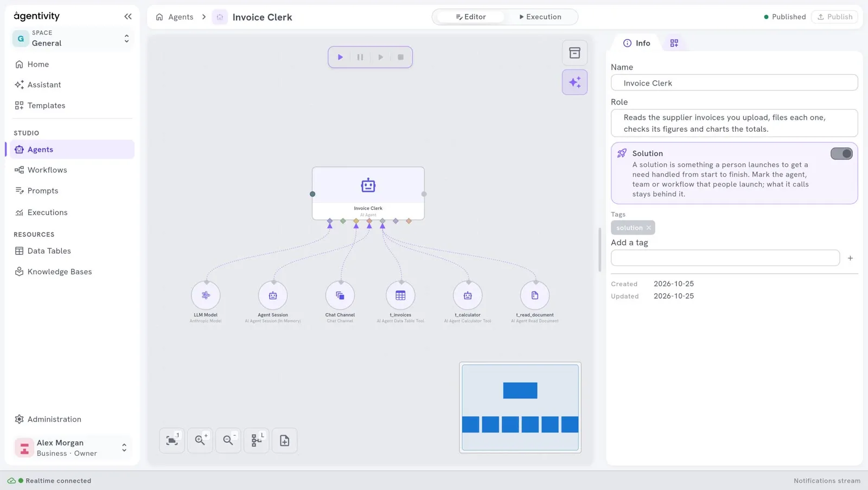Open Administration settings
The height and width of the screenshot is (490, 868).
point(72,419)
